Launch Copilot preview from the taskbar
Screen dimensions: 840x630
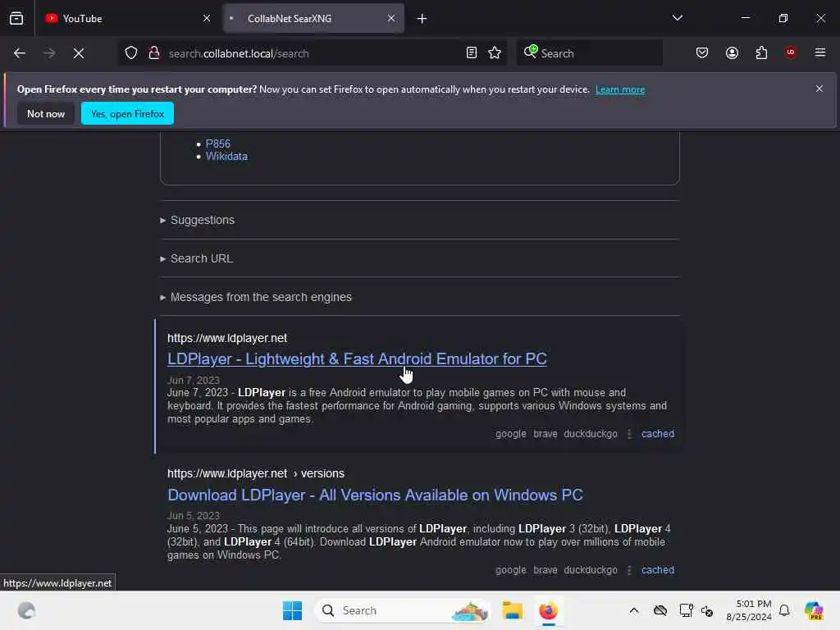click(x=815, y=610)
